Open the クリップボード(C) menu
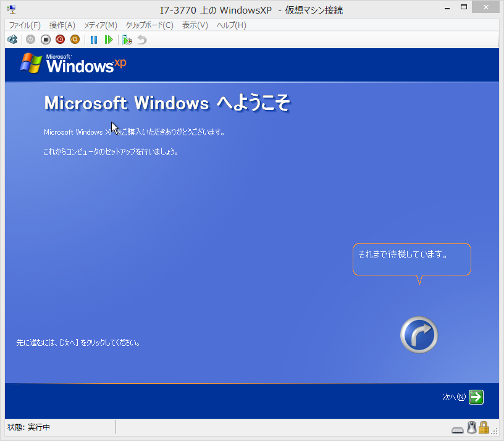Screen dimensions: 504x441 click(149, 25)
